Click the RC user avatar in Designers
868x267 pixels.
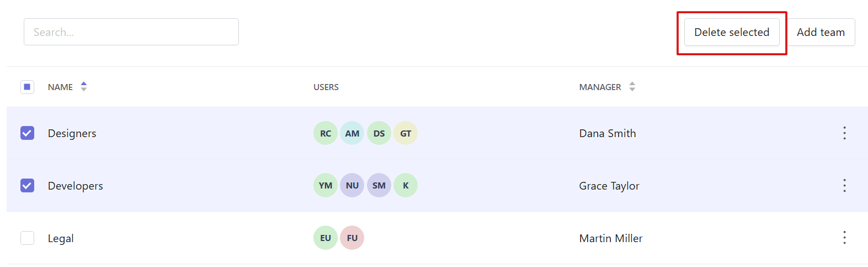[x=326, y=133]
